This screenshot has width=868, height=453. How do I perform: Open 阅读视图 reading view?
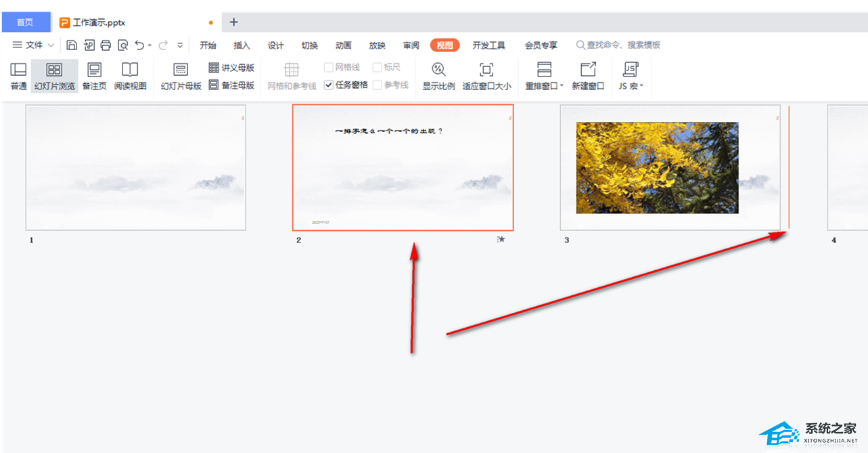pyautogui.click(x=130, y=77)
